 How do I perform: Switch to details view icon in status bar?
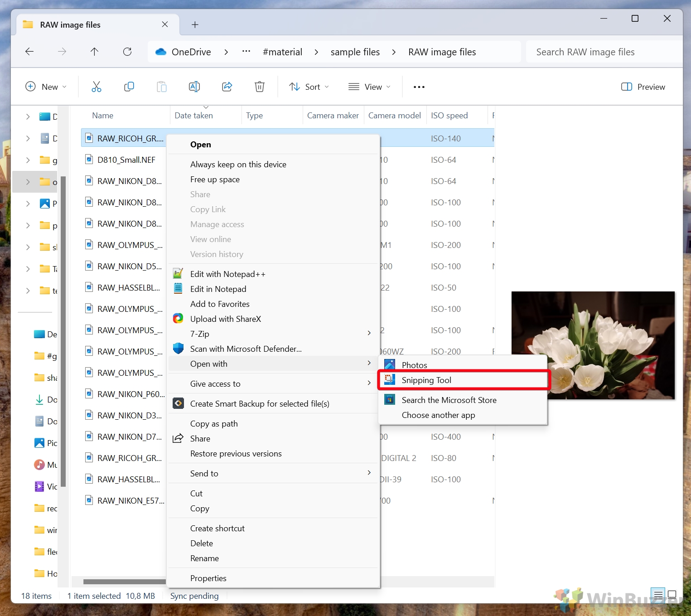[658, 594]
